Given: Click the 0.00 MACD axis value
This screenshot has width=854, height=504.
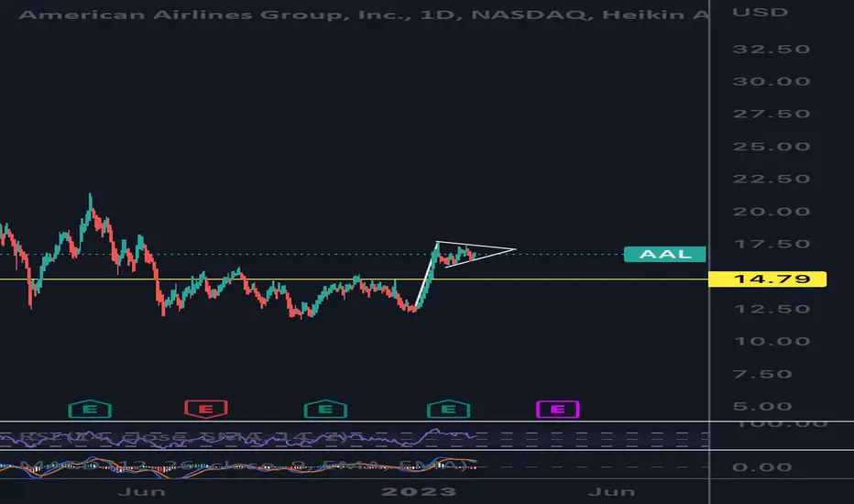Looking at the screenshot, I should pos(761,467).
